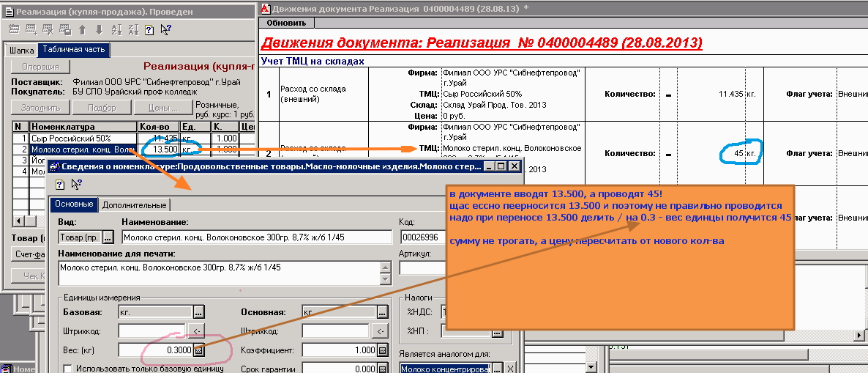Select the 'Сыр Российский 50%' row
This screenshot has width=868, height=373.
[x=82, y=139]
